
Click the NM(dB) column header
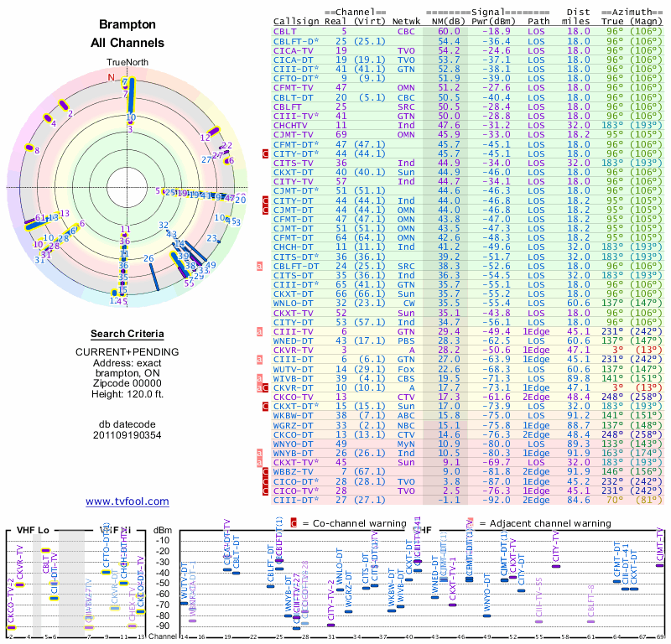click(x=449, y=22)
